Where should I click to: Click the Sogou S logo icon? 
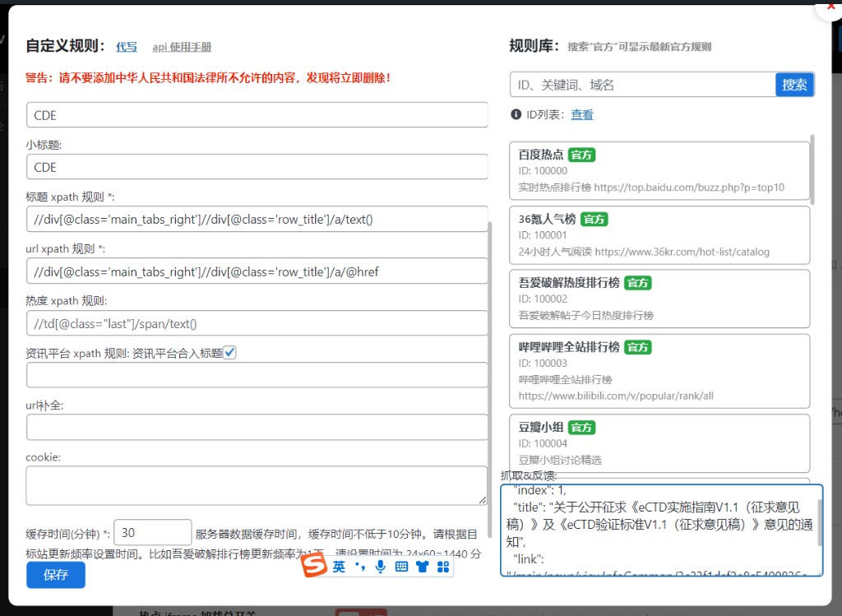[x=313, y=566]
